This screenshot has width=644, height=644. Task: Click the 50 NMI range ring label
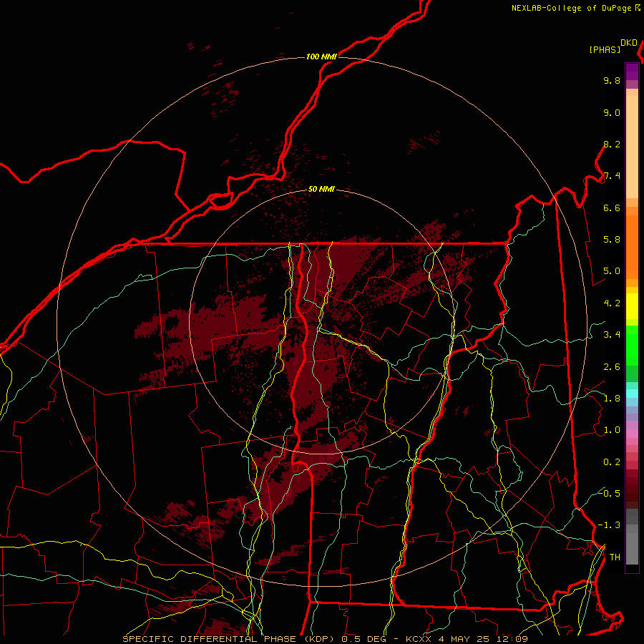[x=321, y=189]
